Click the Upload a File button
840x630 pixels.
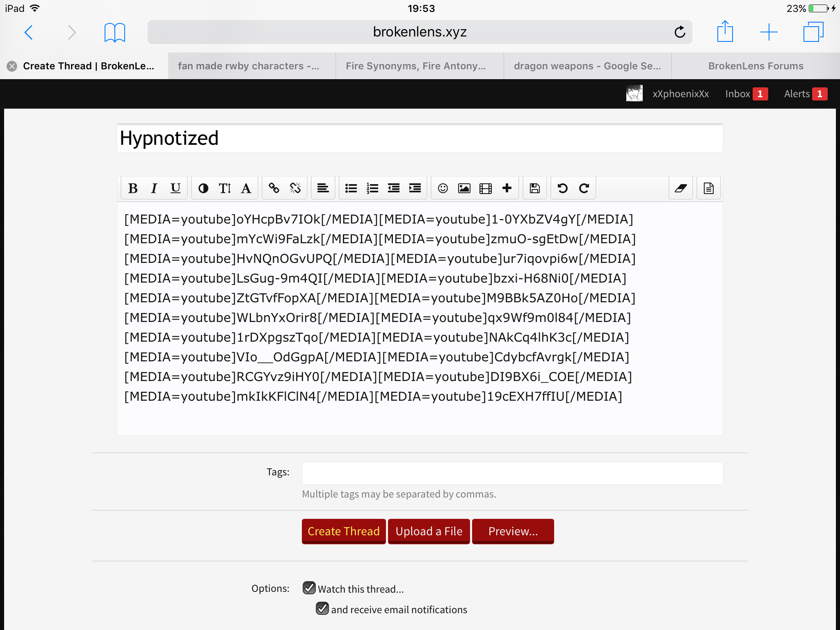coord(429,531)
